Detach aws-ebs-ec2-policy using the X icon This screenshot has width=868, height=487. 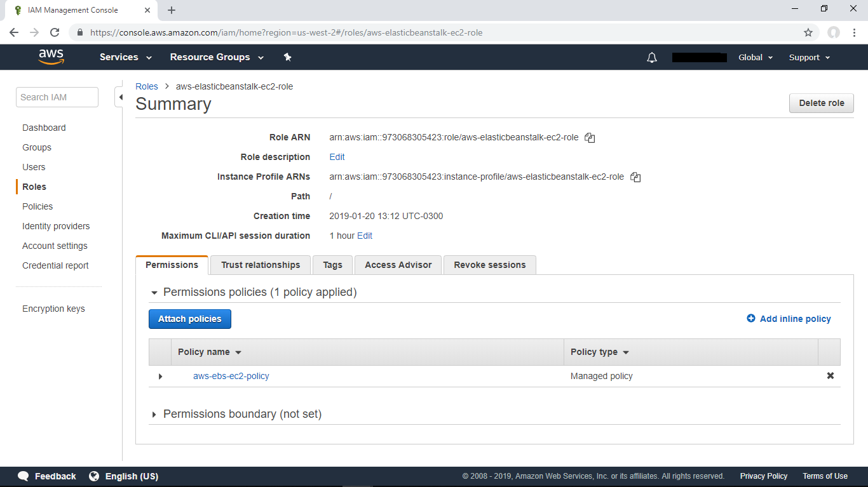830,375
